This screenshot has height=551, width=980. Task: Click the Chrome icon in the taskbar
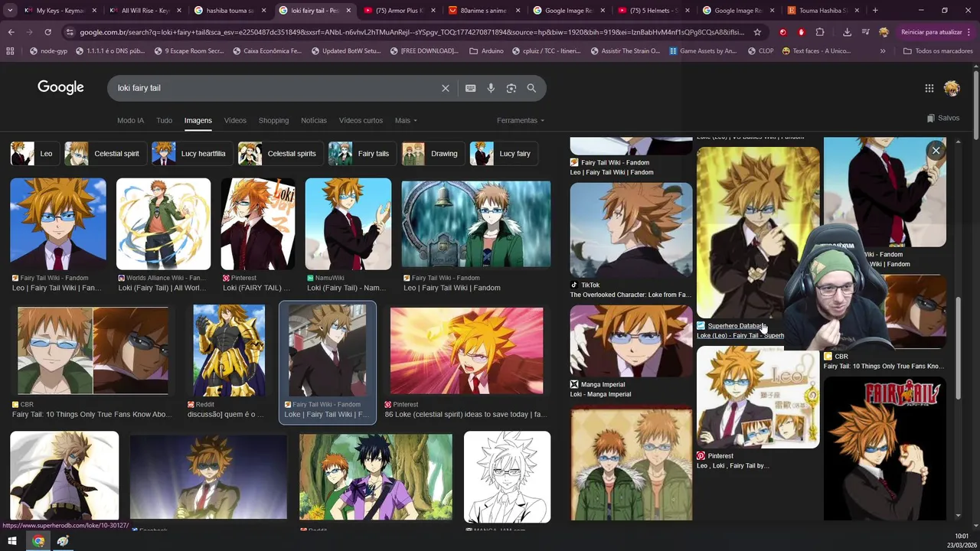[x=38, y=541]
